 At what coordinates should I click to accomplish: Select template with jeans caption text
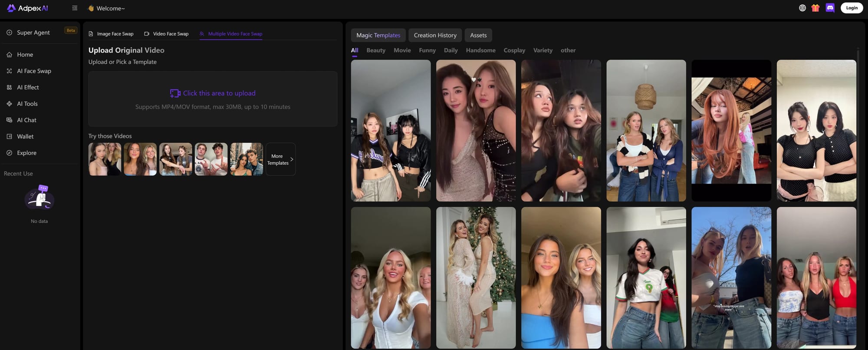(731, 278)
